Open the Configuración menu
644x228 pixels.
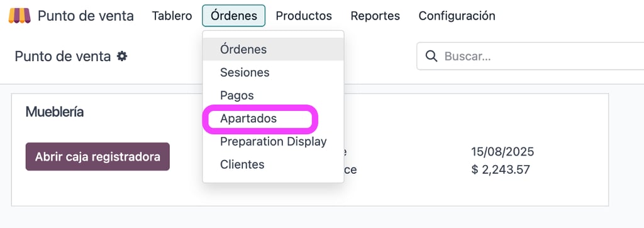(x=457, y=16)
